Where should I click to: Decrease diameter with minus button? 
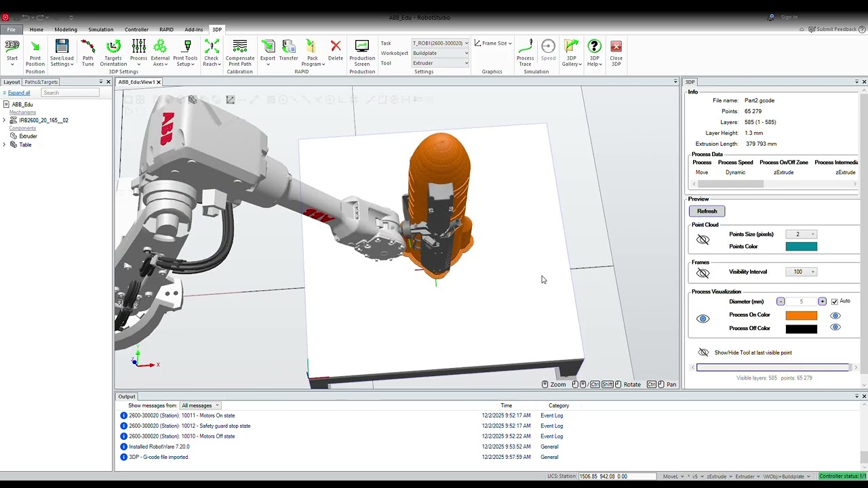(x=781, y=302)
